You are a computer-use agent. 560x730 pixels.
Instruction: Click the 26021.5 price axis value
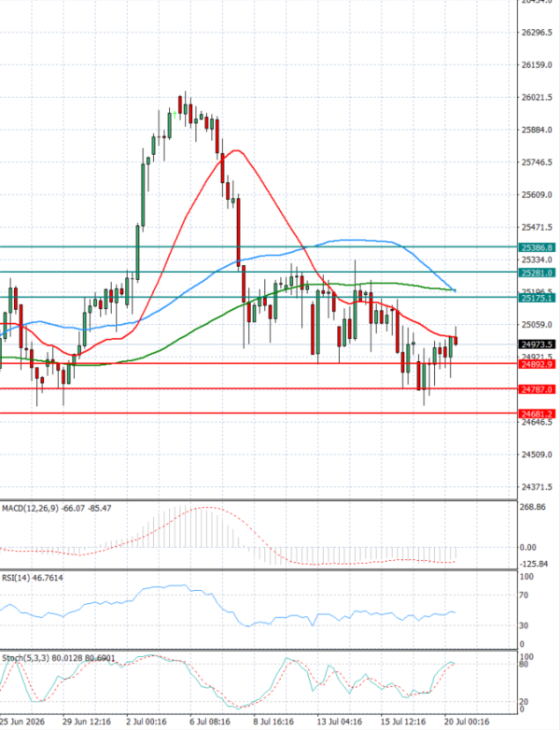[x=537, y=97]
